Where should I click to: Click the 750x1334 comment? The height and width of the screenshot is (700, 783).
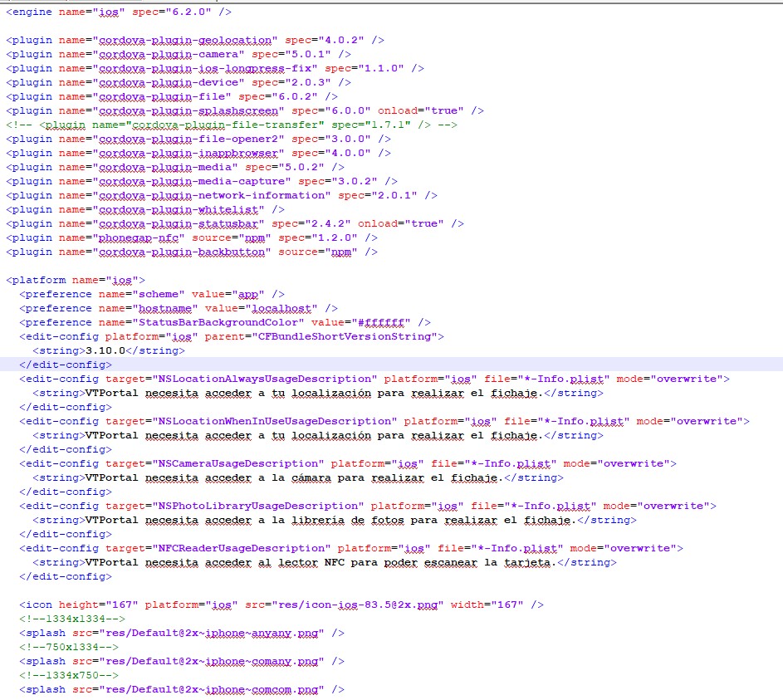[69, 647]
